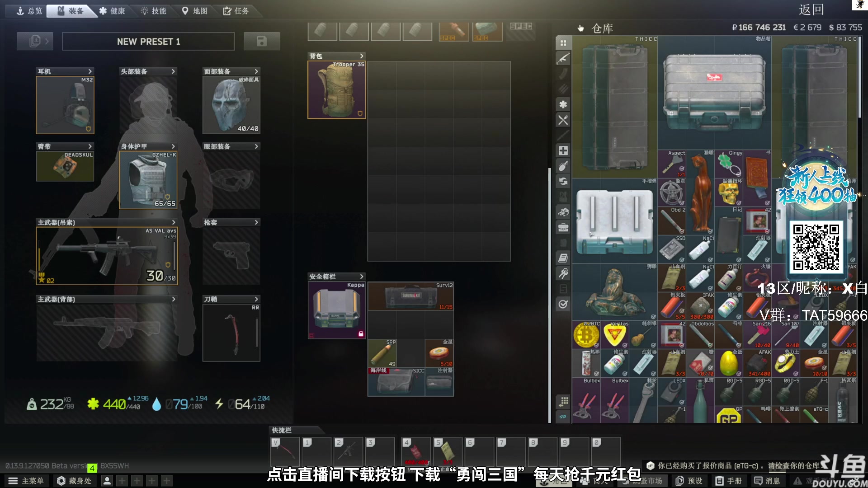
Task: Toggle the lock on Kappa secure container
Action: [361, 334]
